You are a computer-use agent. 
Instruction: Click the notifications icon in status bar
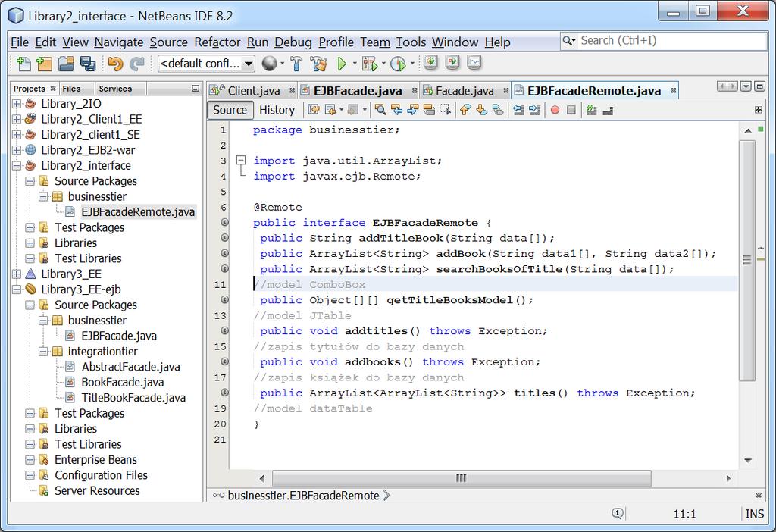(617, 513)
